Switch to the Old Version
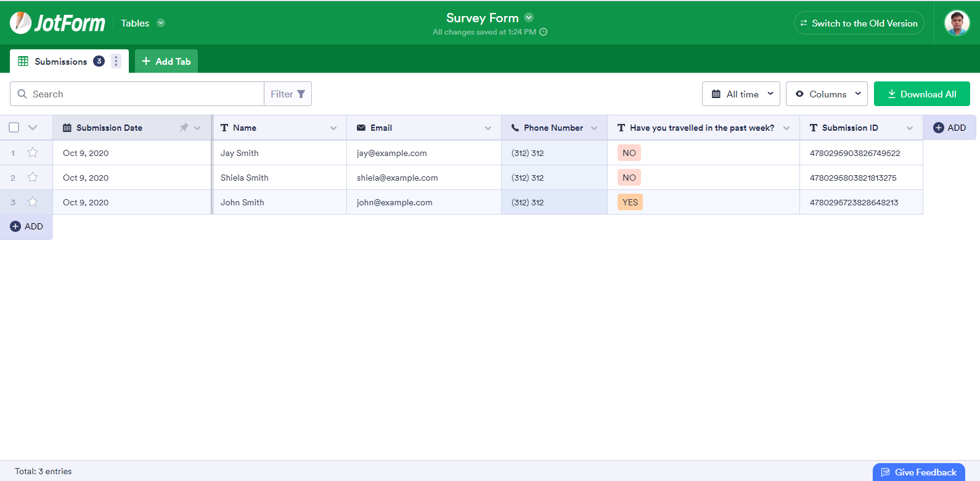This screenshot has height=481, width=980. click(859, 23)
